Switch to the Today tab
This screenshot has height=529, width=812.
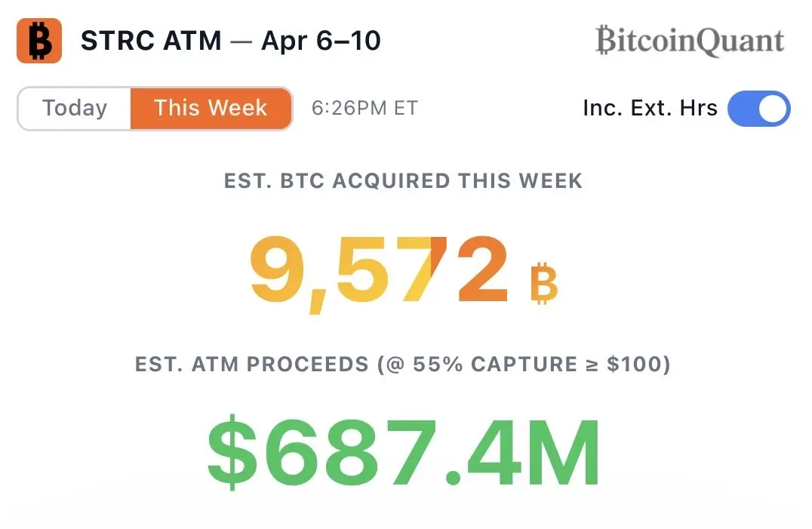pos(75,108)
